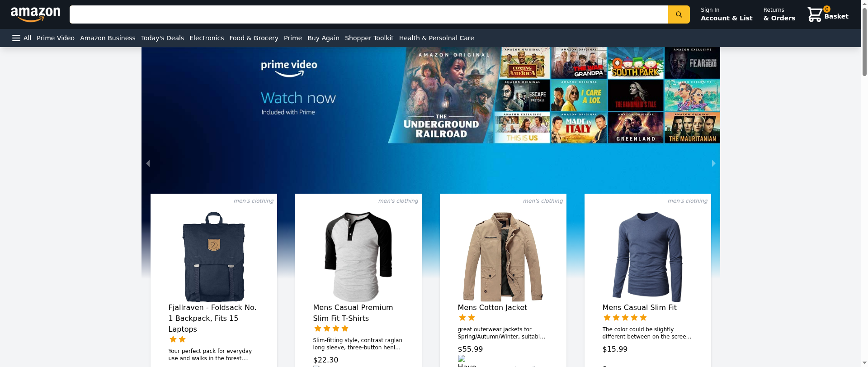Image resolution: width=868 pixels, height=367 pixels.
Task: Click Watch now banner text
Action: (298, 98)
